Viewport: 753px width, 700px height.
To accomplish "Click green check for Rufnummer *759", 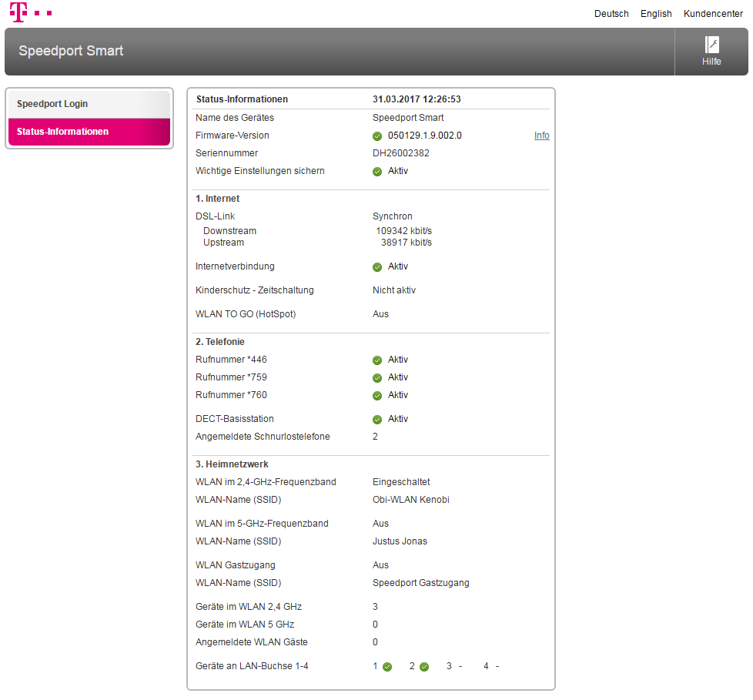I will click(x=377, y=378).
